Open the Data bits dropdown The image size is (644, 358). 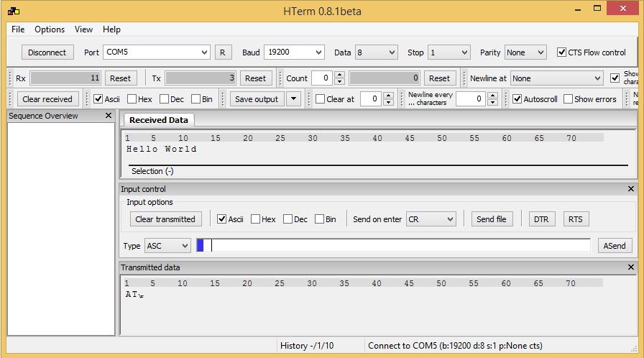(x=376, y=52)
